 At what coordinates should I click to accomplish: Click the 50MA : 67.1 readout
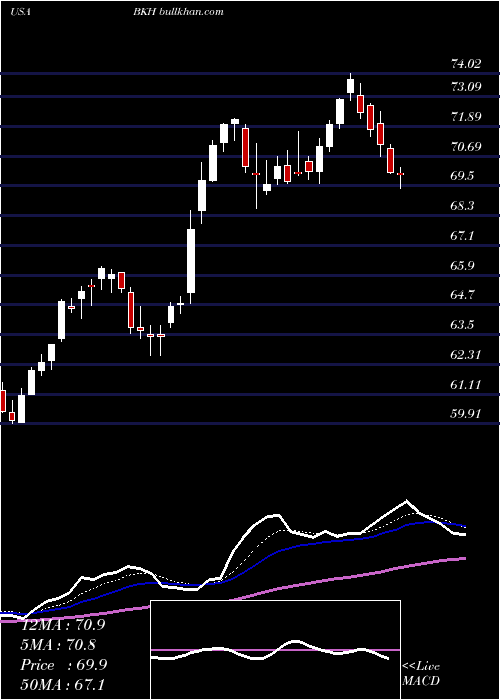63,685
